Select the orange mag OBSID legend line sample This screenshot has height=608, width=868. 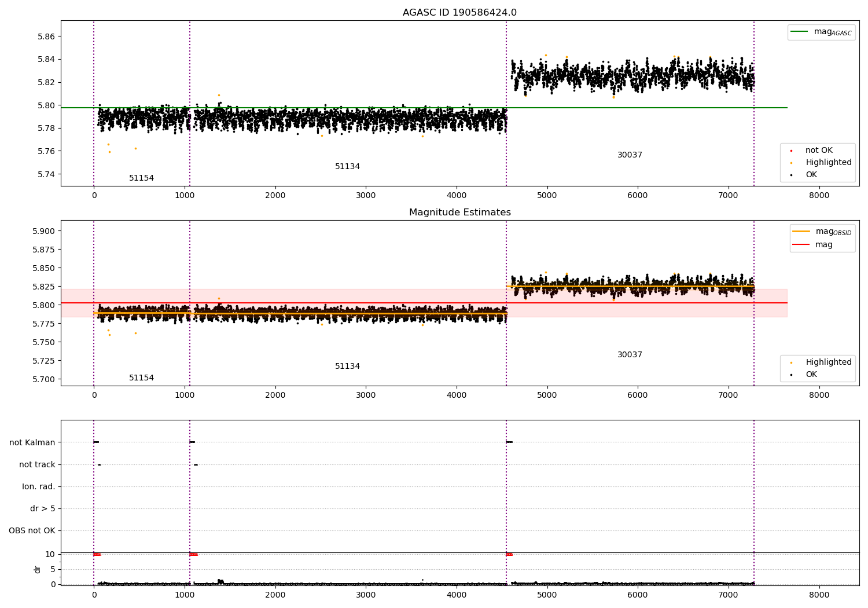pyautogui.click(x=801, y=232)
